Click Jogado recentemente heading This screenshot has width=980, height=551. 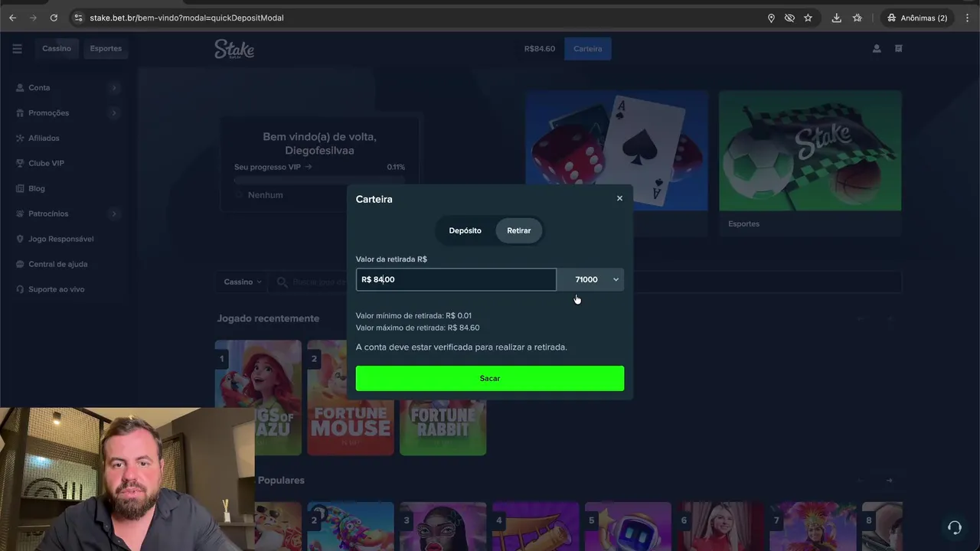click(x=268, y=318)
